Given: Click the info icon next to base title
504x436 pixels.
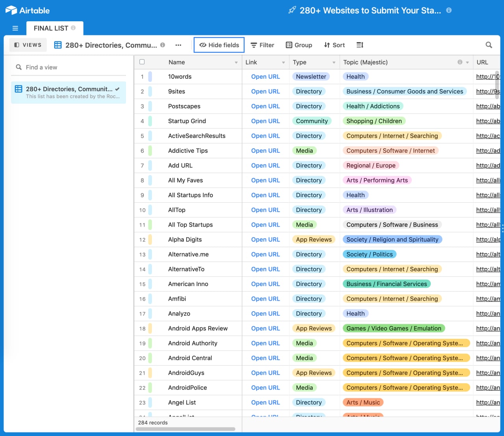Looking at the screenshot, I should tap(449, 10).
